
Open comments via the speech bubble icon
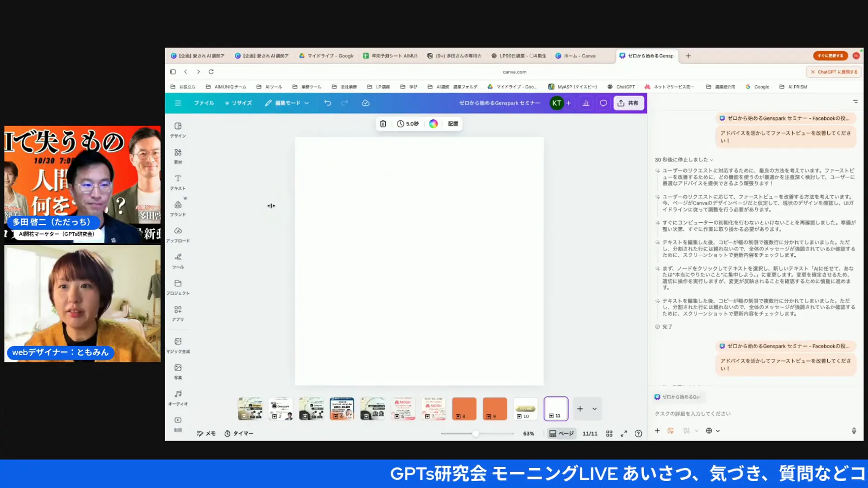[603, 103]
